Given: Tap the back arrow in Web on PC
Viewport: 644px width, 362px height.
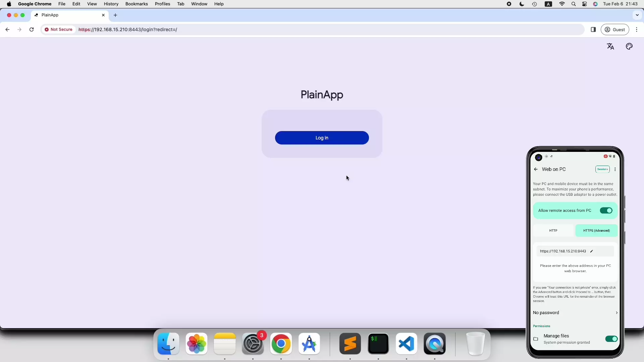Looking at the screenshot, I should (536, 169).
